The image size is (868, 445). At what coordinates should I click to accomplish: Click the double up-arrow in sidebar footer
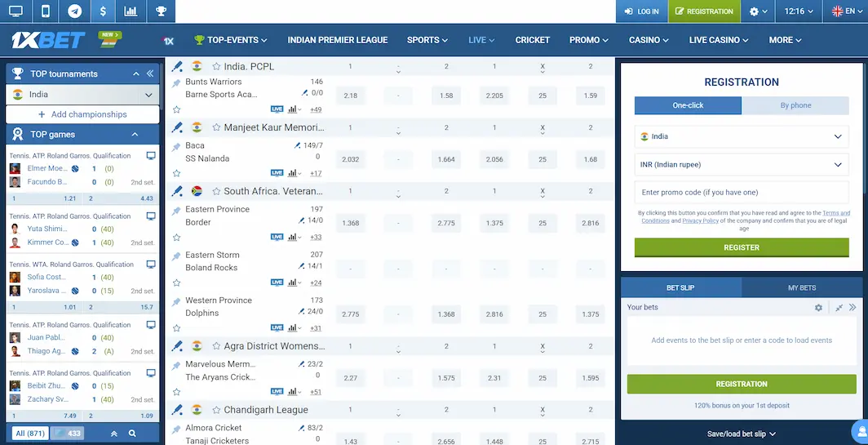pyautogui.click(x=114, y=434)
